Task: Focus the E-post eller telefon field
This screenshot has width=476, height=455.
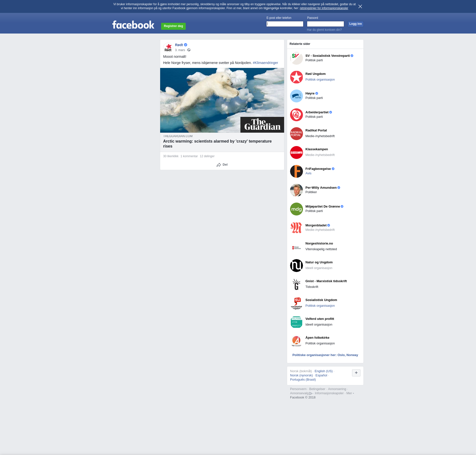Action: [285, 24]
